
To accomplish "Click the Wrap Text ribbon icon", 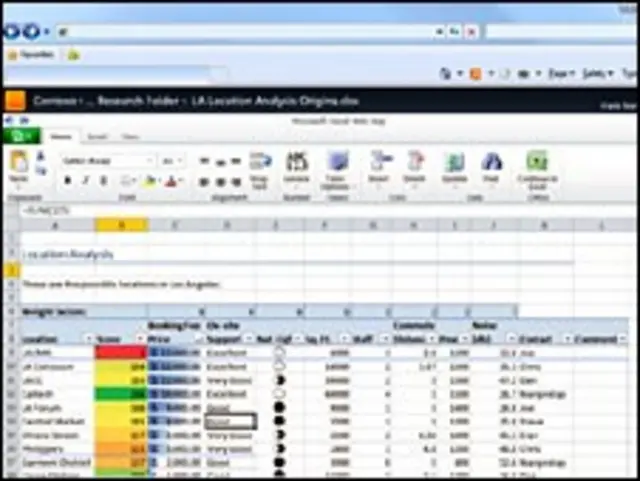I will [260, 162].
